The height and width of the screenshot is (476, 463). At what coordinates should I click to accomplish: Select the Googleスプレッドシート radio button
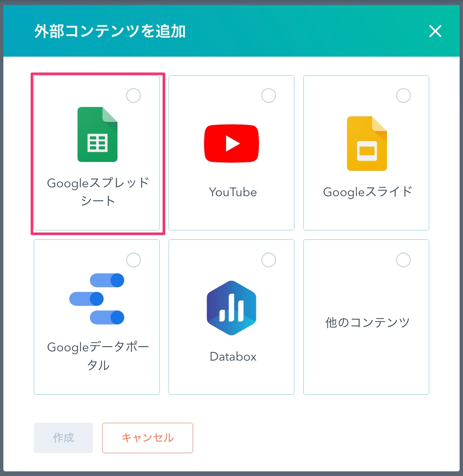point(133,96)
